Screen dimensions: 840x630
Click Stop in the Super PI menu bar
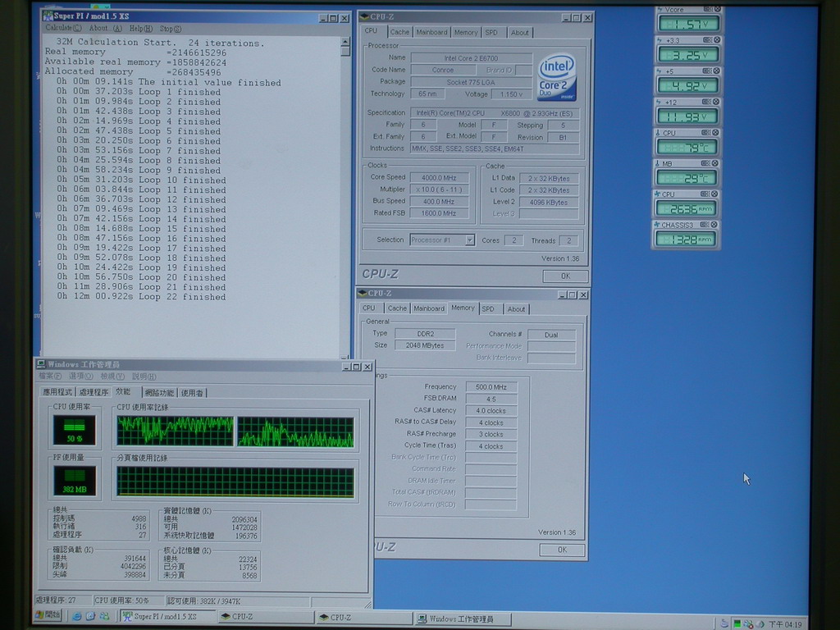(171, 29)
